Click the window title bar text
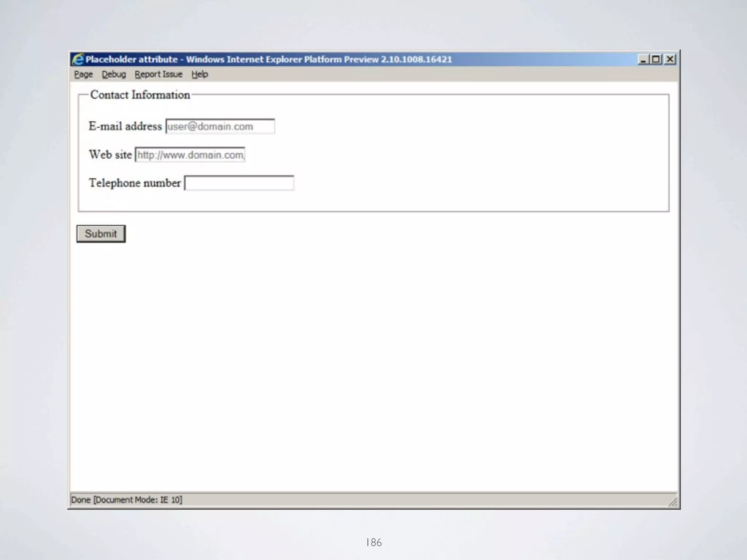Screen dimensions: 747x560 (268, 59)
